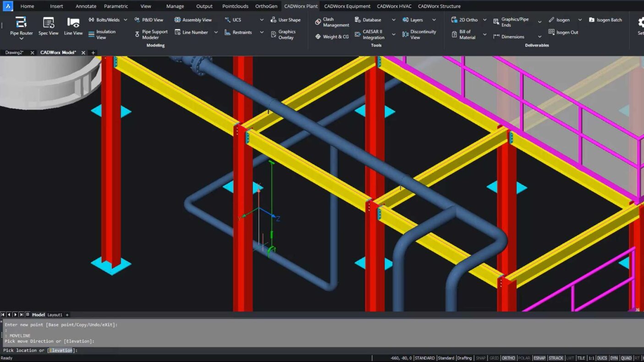Expand the Database dropdown arrow
This screenshot has width=644, height=362.
tap(393, 20)
